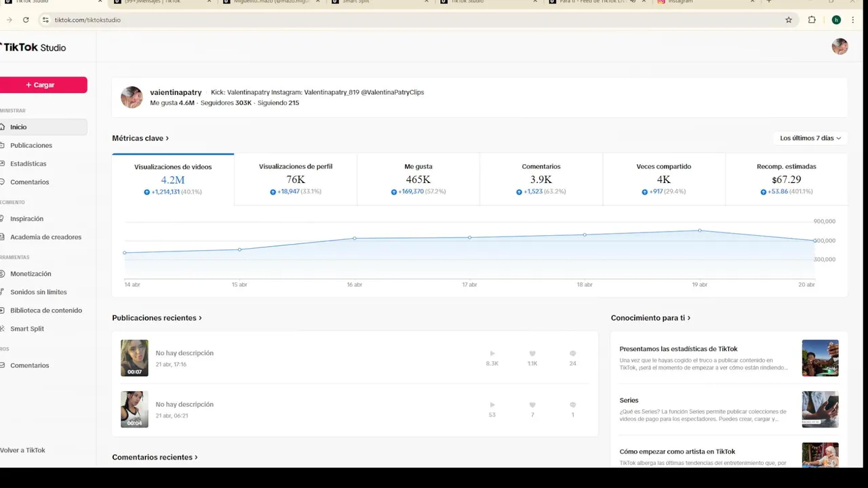Viewport: 868px width, 488px height.
Task: Click play count icon of 53 views post
Action: (x=492, y=405)
